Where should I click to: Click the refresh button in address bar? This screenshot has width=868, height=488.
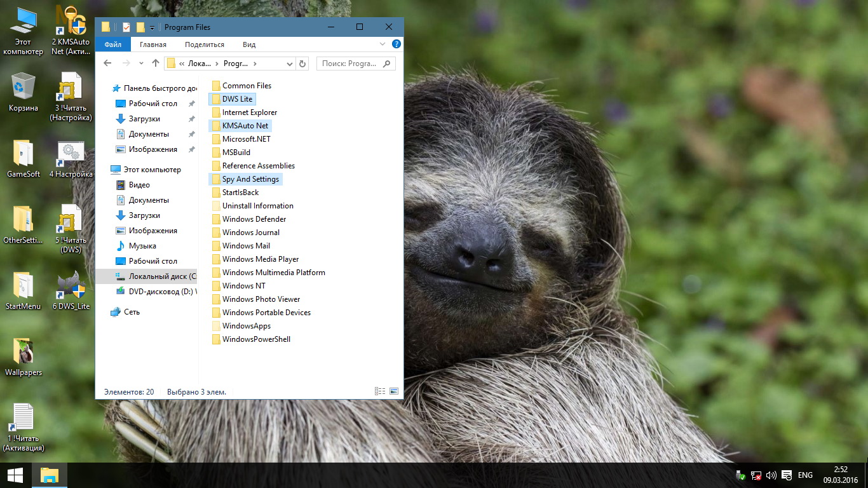tap(302, 64)
